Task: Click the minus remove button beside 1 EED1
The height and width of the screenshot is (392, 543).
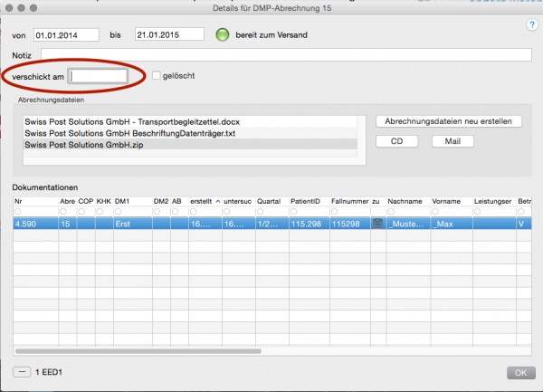Action: (22, 372)
